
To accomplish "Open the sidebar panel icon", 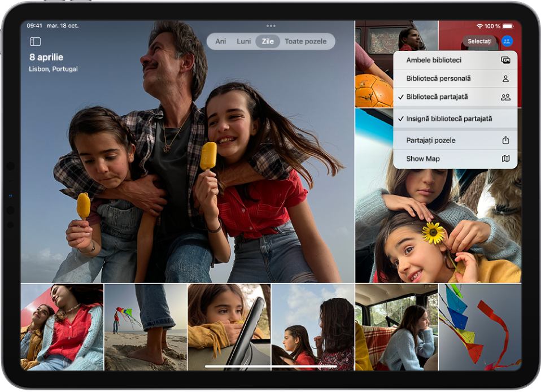I will [35, 42].
